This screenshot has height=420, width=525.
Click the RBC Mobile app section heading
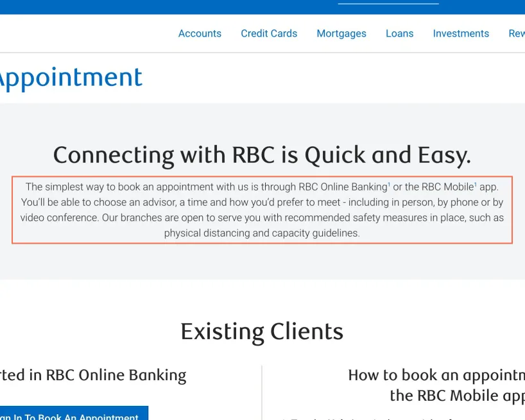(436, 385)
